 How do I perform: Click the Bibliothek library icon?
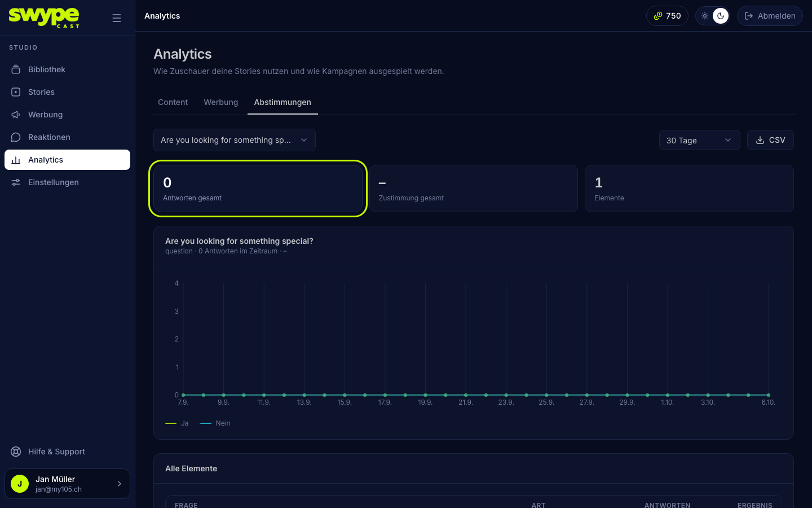point(16,69)
